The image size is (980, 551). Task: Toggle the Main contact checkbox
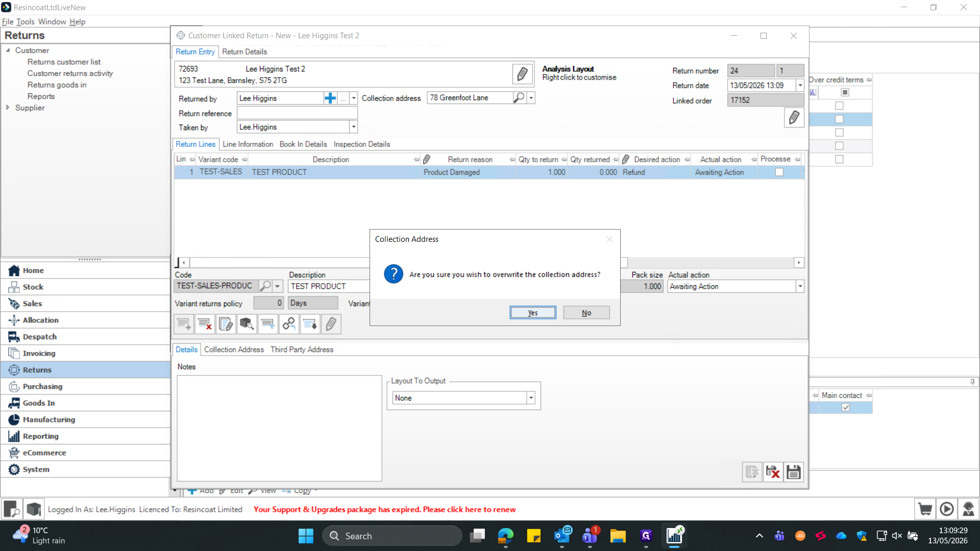coord(846,407)
